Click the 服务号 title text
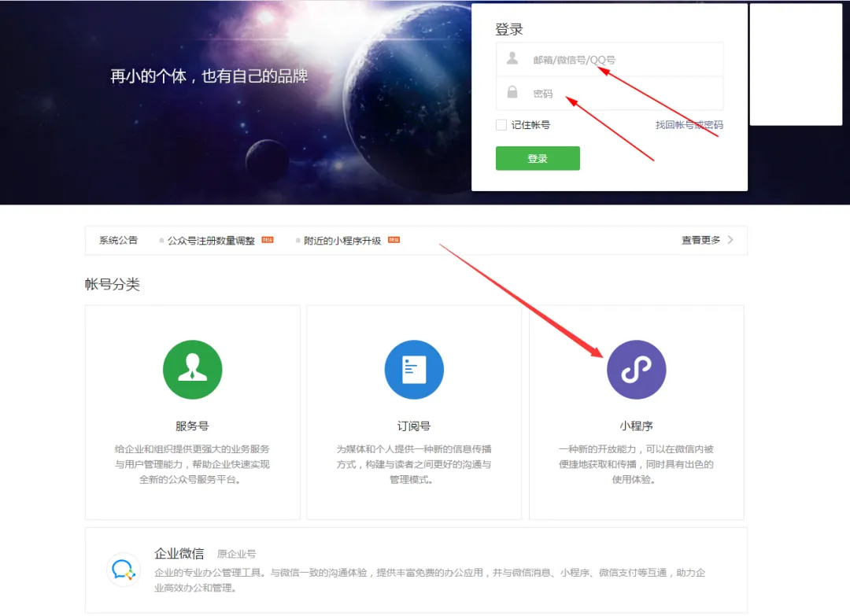Viewport: 850px width, 616px height. (x=193, y=426)
